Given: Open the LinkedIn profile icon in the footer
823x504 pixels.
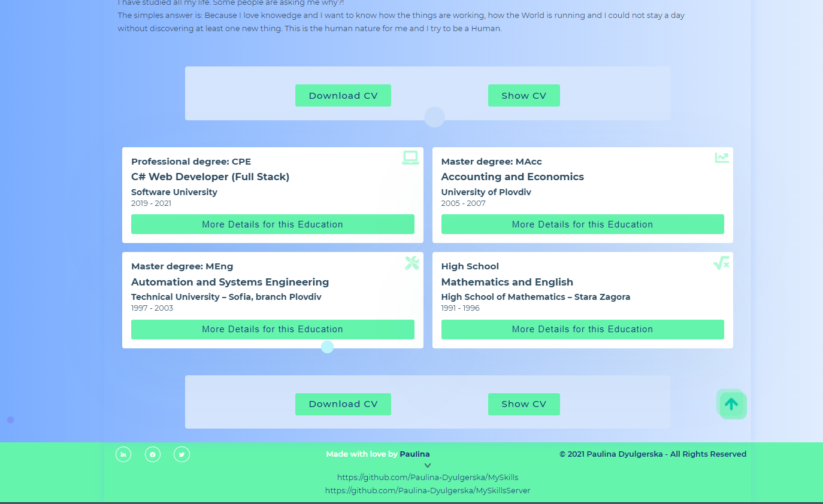Looking at the screenshot, I should pyautogui.click(x=123, y=454).
